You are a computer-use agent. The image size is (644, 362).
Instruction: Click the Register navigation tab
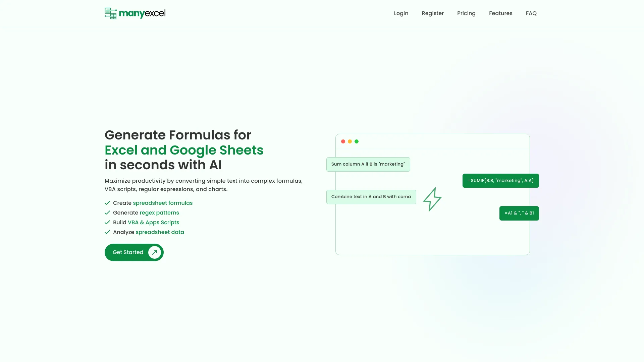(x=433, y=13)
